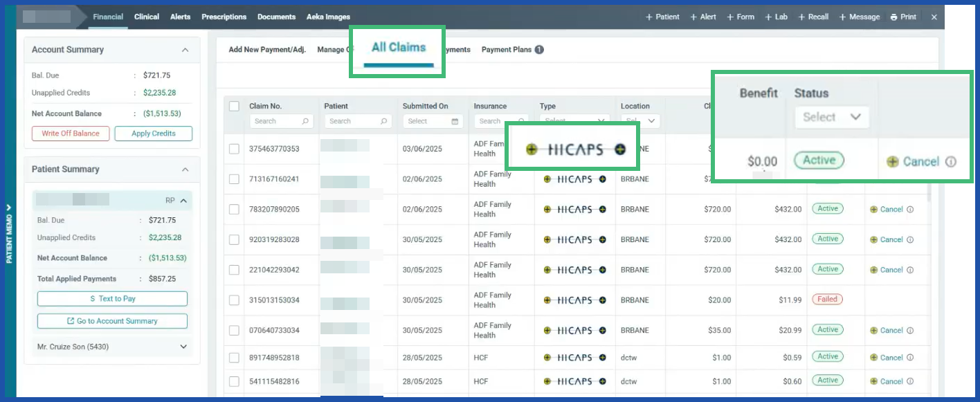
Task: Click the + Patient icon
Action: point(662,17)
